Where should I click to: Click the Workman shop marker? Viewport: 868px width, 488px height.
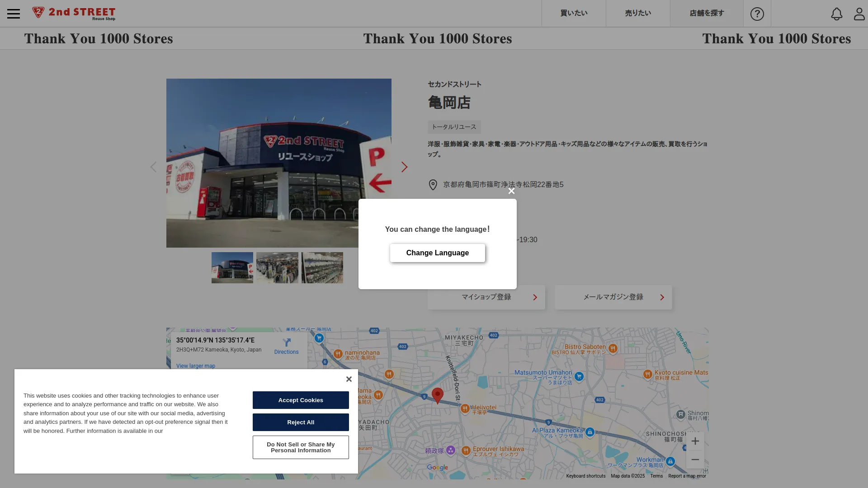(x=670, y=461)
